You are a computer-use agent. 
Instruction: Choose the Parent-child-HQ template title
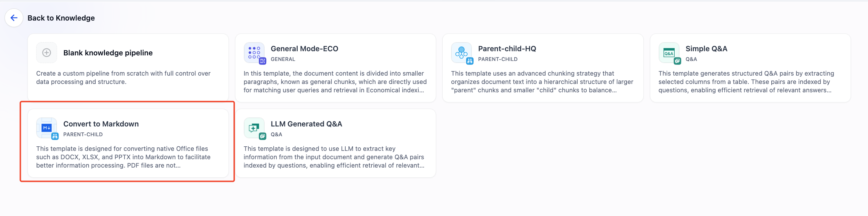tap(507, 49)
